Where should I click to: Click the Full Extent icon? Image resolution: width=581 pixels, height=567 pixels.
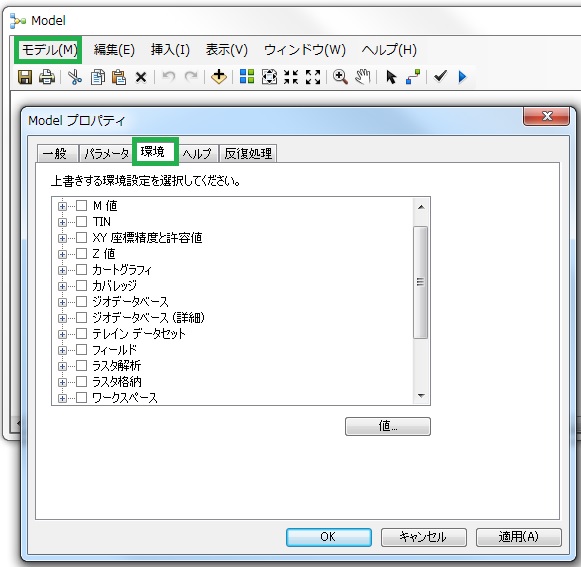pyautogui.click(x=269, y=77)
